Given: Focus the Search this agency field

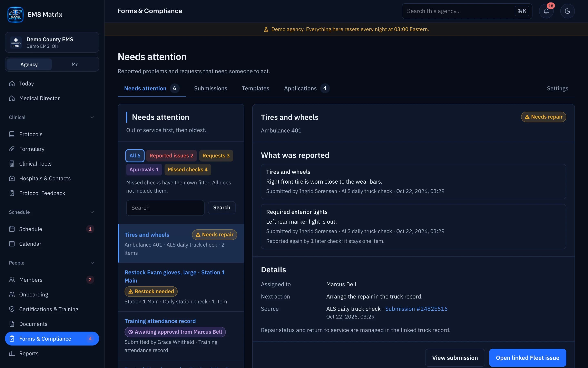Looking at the screenshot, I should [467, 11].
